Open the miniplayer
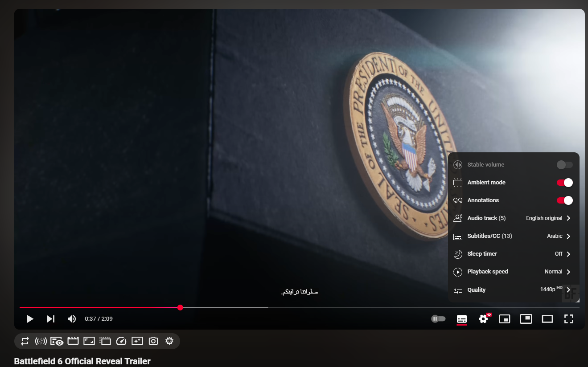The image size is (588, 367). tap(505, 319)
